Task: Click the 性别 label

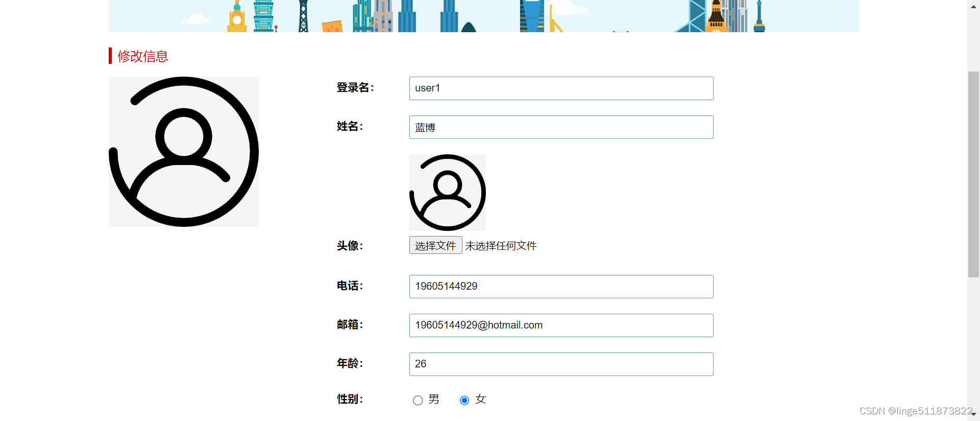Action: click(350, 400)
